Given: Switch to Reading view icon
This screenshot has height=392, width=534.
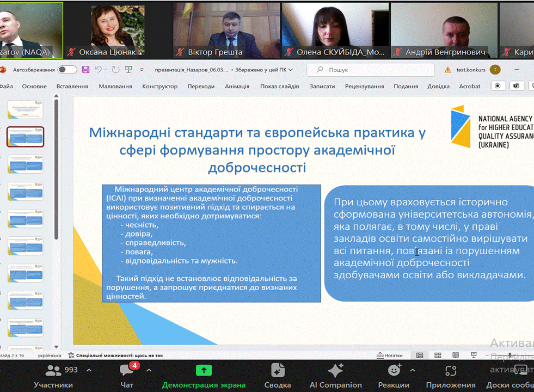Looking at the screenshot, I should pyautogui.click(x=457, y=356).
